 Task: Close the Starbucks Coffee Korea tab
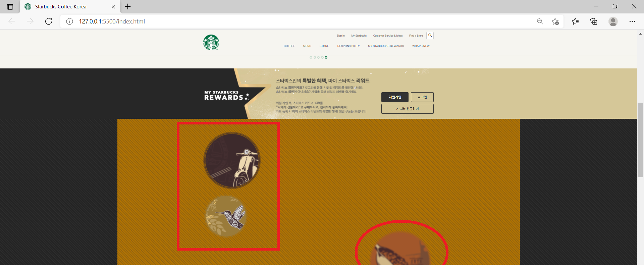click(x=113, y=7)
